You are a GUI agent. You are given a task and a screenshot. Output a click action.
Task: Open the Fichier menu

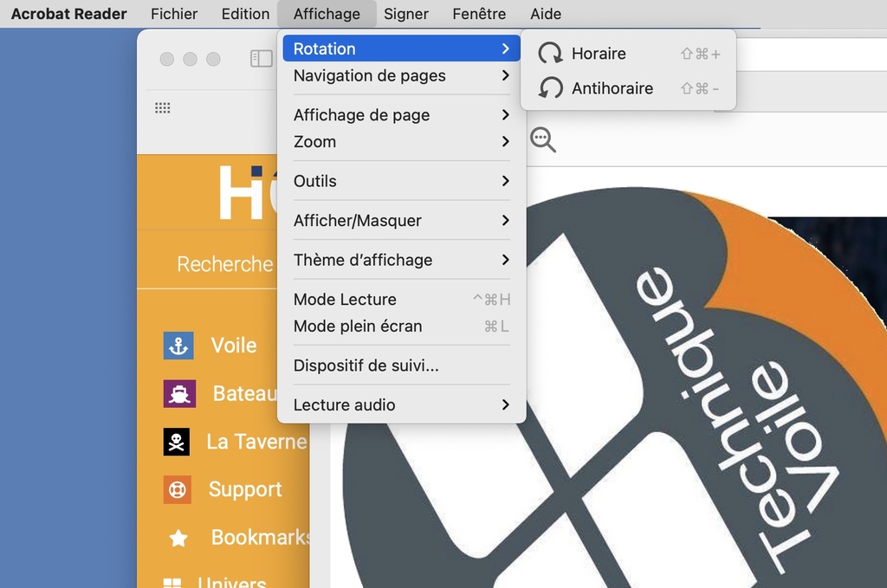[x=174, y=14]
